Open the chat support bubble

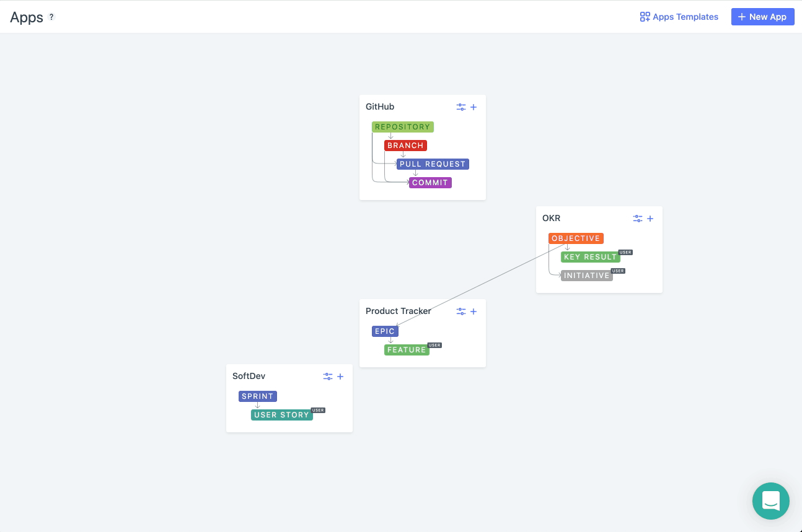tap(770, 500)
